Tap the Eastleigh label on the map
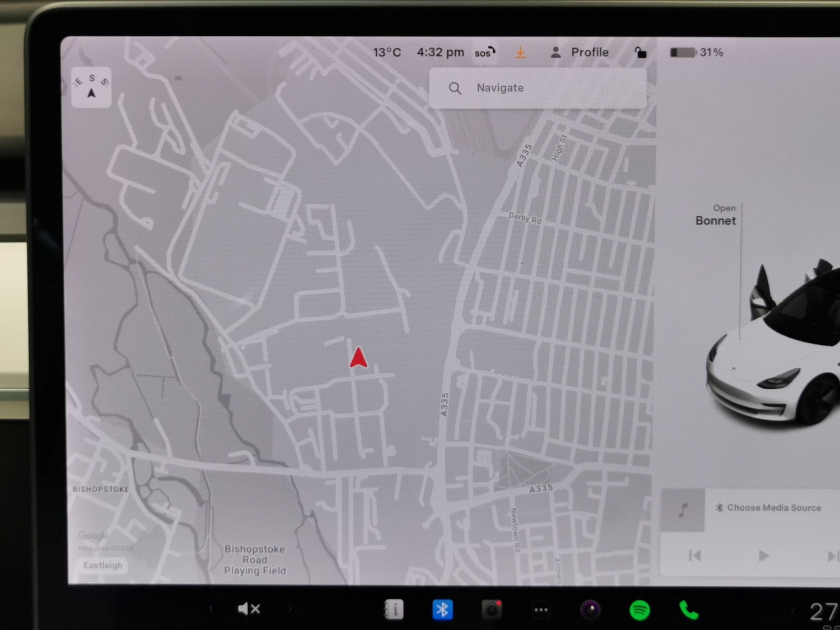 tap(103, 566)
